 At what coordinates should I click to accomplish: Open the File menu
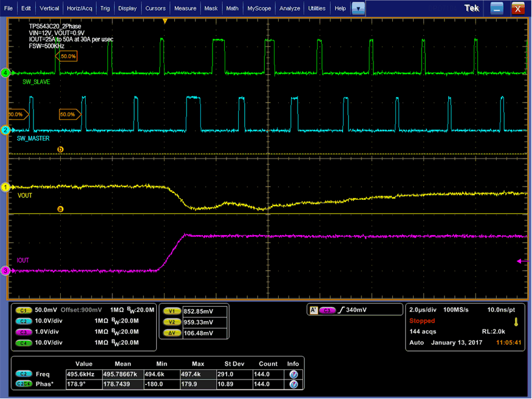point(9,9)
